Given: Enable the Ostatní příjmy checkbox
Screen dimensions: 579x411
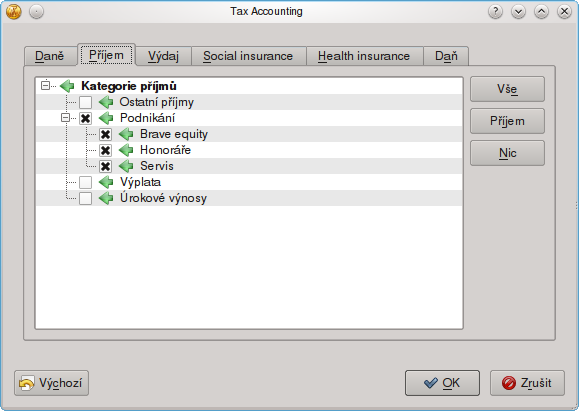Looking at the screenshot, I should (85, 102).
